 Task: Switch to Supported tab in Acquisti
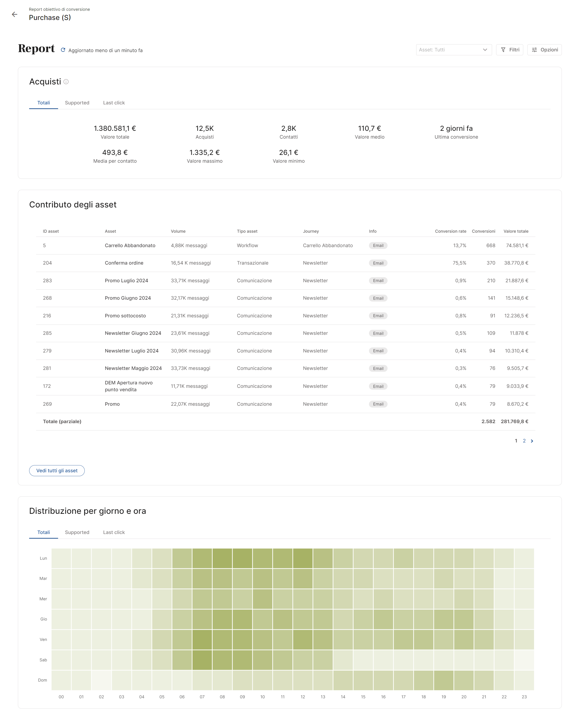77,103
